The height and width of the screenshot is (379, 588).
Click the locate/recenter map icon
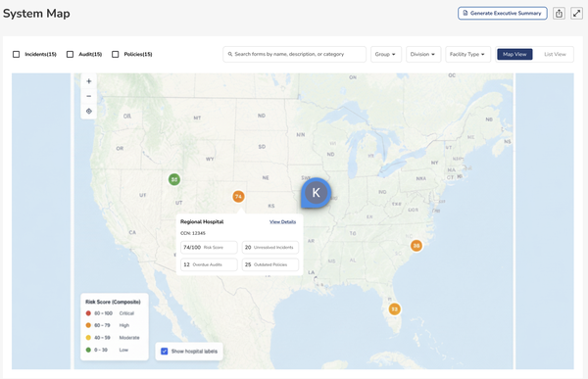[89, 112]
